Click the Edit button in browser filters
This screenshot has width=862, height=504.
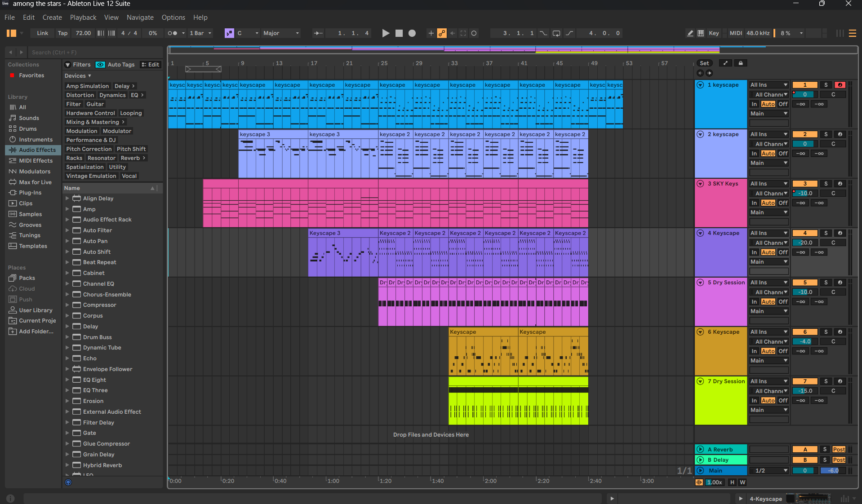click(x=151, y=65)
